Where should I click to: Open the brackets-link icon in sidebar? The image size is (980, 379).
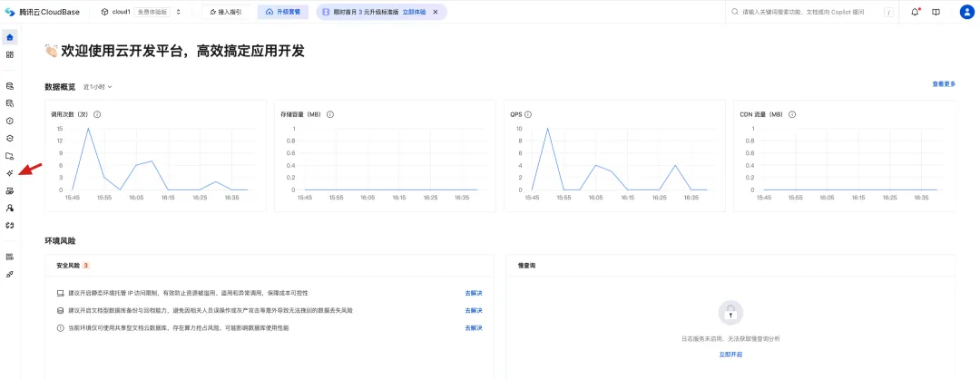coord(9,225)
